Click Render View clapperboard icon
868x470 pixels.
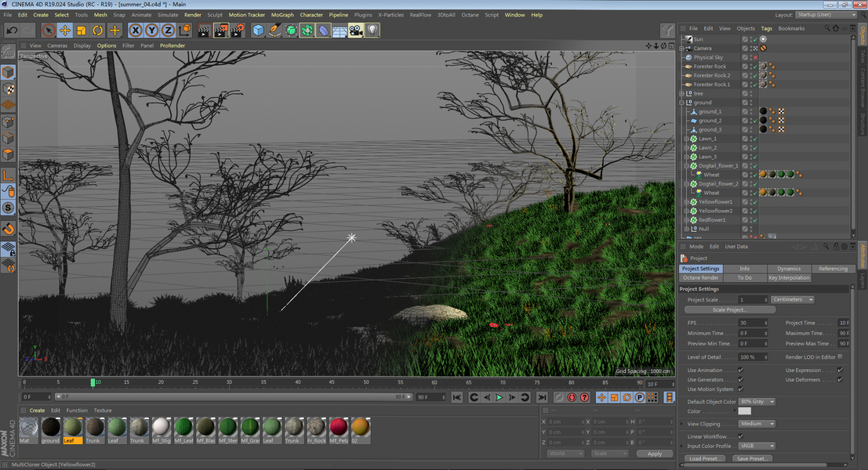tap(204, 31)
